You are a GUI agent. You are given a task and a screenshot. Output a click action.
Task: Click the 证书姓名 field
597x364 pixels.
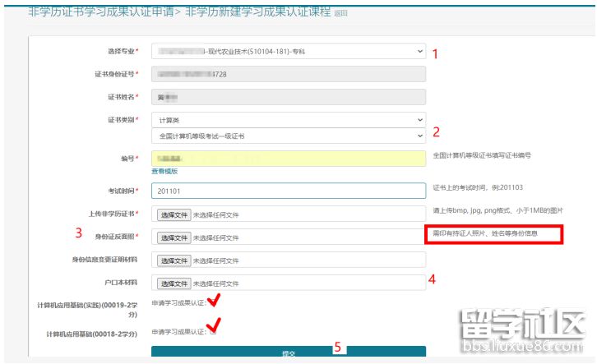click(288, 98)
